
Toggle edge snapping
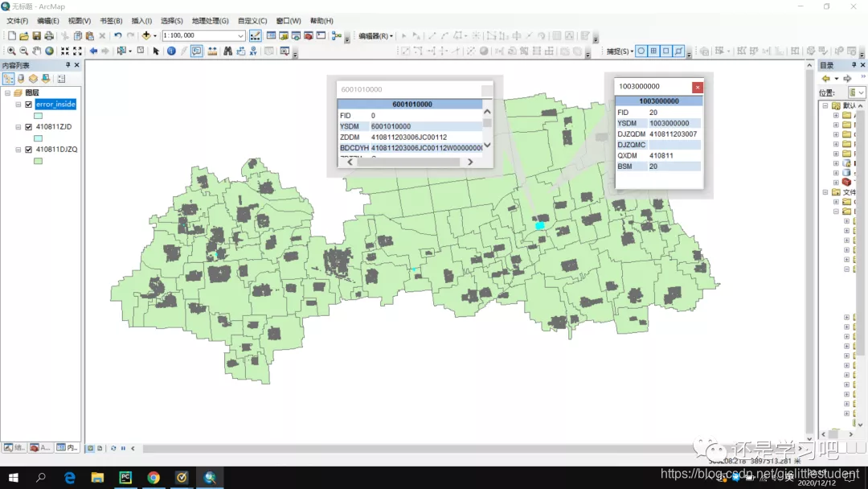(678, 51)
